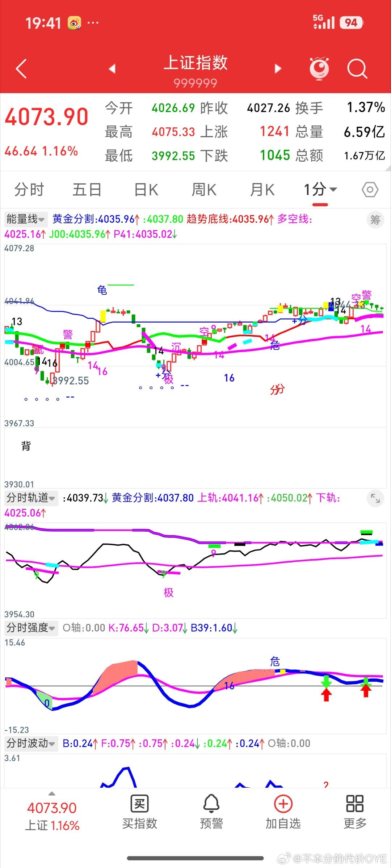Tap 换手 value 1.37%
The width and height of the screenshot is (391, 868).
click(x=366, y=107)
